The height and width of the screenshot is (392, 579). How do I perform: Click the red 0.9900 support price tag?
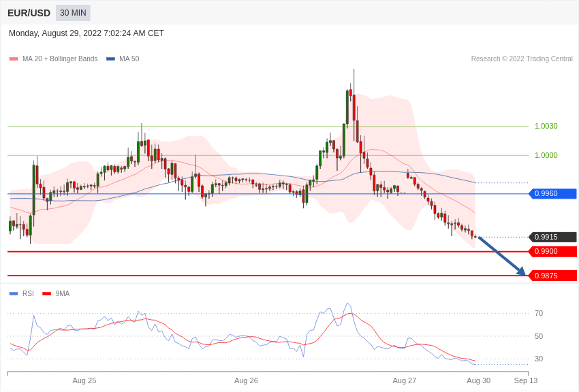click(553, 252)
